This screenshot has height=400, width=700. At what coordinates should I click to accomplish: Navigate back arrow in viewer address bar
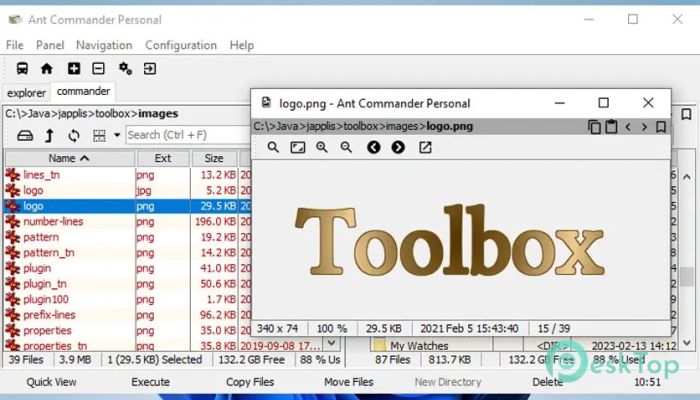628,127
